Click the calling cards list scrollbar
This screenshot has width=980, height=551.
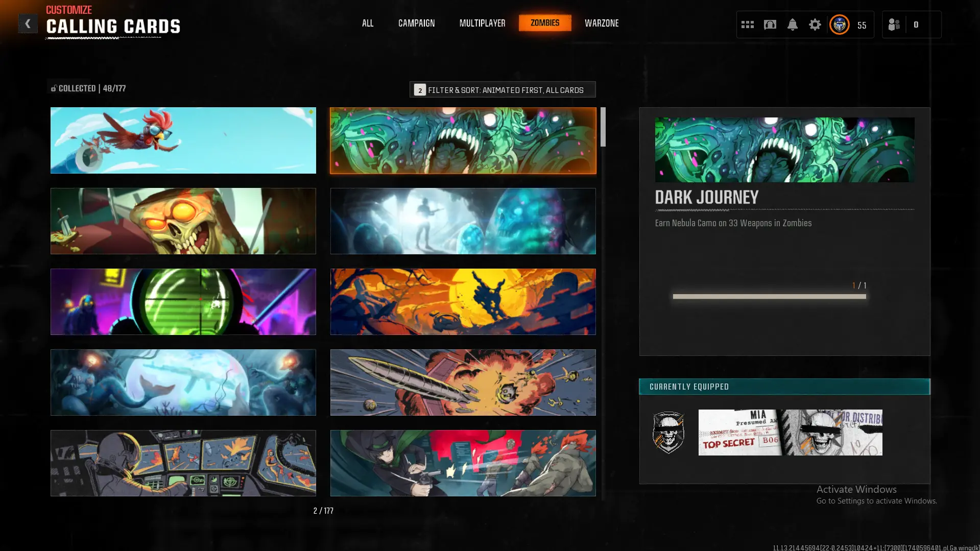pos(603,128)
